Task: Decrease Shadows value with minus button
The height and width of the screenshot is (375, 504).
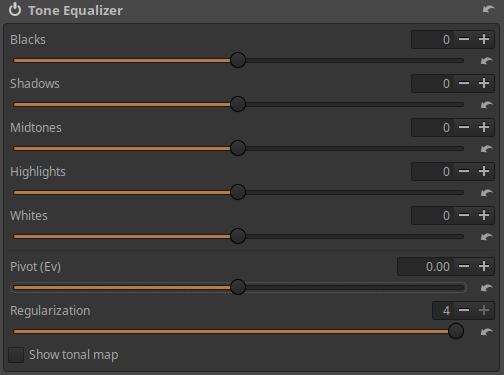Action: (464, 83)
